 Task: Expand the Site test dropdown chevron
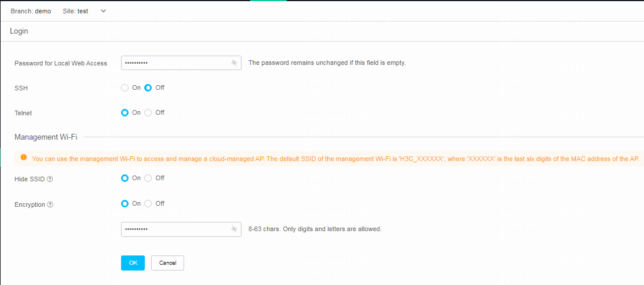pyautogui.click(x=103, y=11)
